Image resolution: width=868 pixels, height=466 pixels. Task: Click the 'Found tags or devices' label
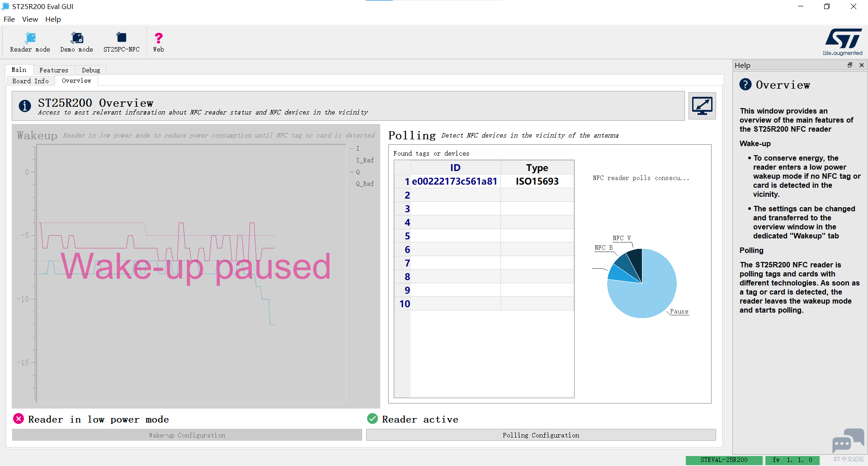click(x=431, y=153)
